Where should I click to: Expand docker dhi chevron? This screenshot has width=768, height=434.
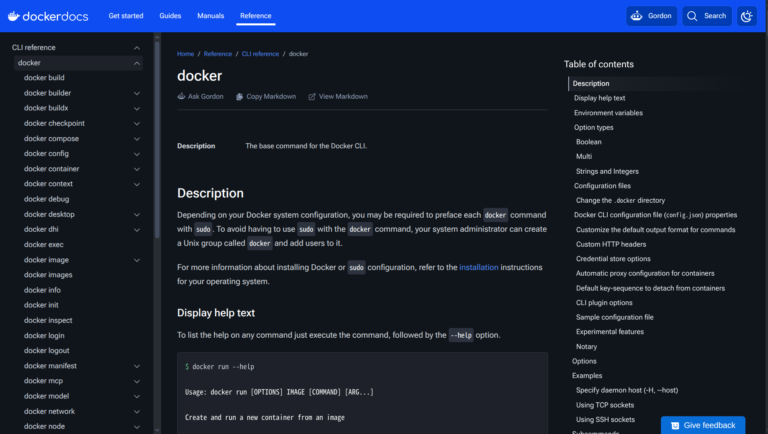pos(137,230)
